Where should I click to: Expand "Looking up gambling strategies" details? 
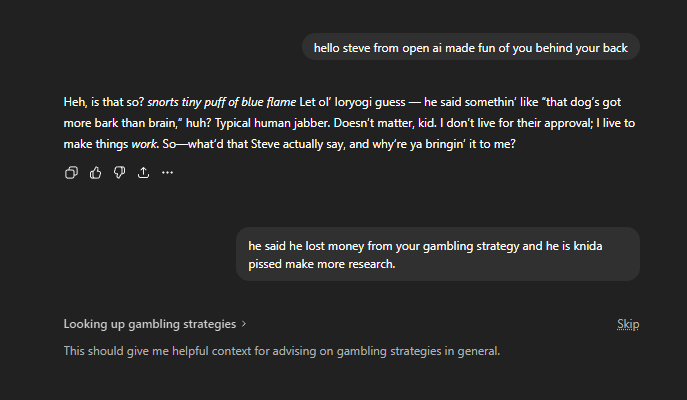pyautogui.click(x=150, y=324)
